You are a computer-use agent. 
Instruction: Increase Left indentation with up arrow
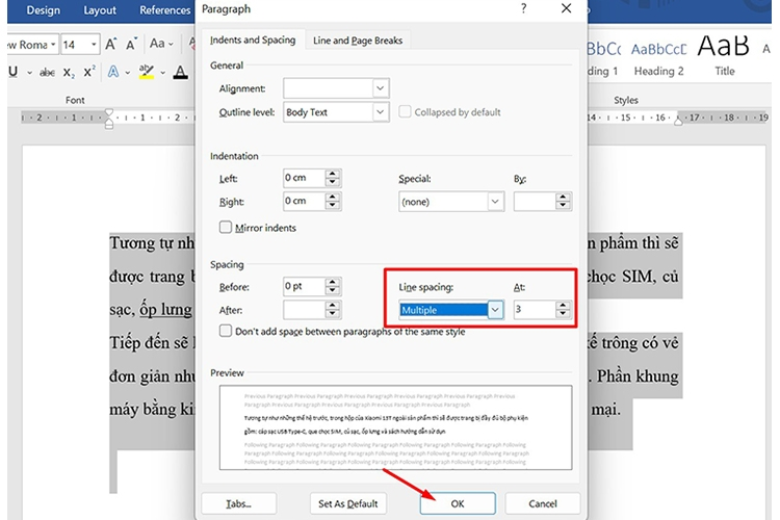tap(333, 173)
